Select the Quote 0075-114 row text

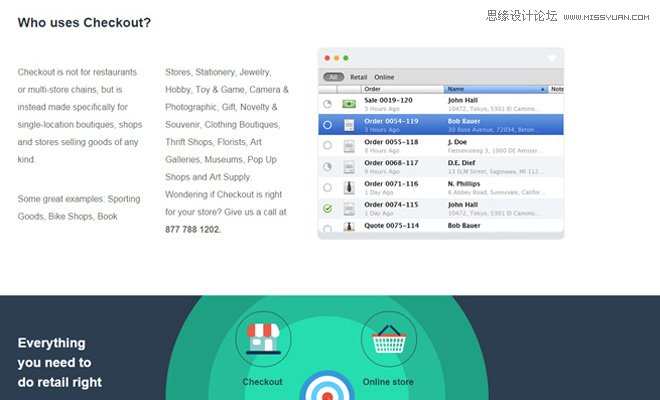[391, 225]
